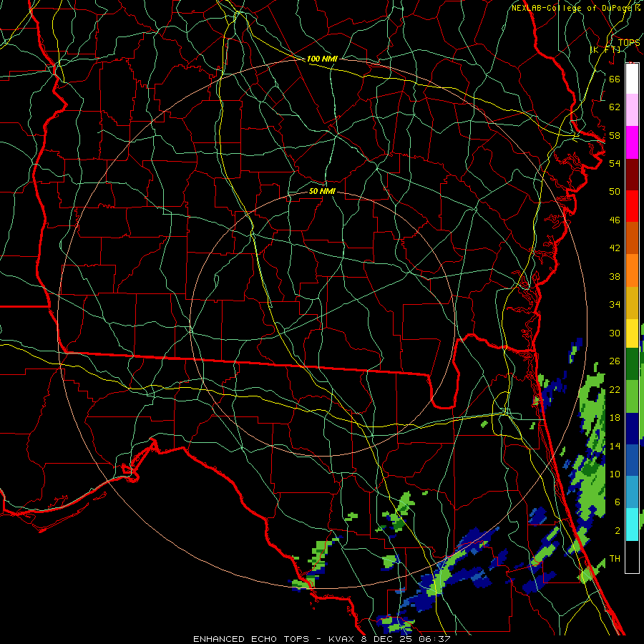Select the dark green legend swatch

(x=632, y=364)
